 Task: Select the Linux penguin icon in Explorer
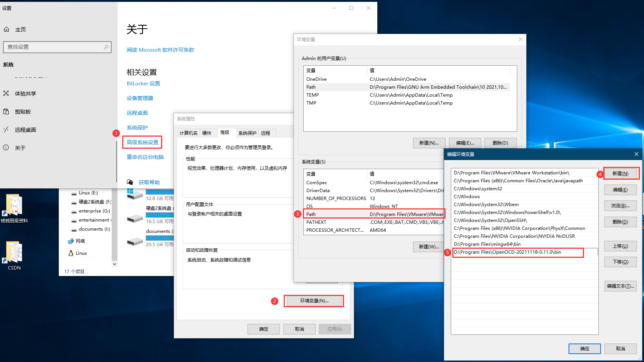[71, 253]
